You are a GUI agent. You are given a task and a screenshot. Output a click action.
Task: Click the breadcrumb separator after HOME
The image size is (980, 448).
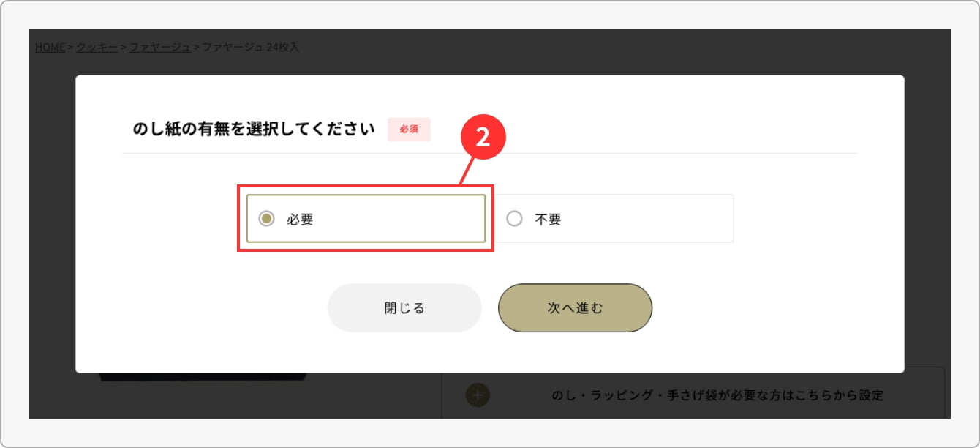[71, 47]
